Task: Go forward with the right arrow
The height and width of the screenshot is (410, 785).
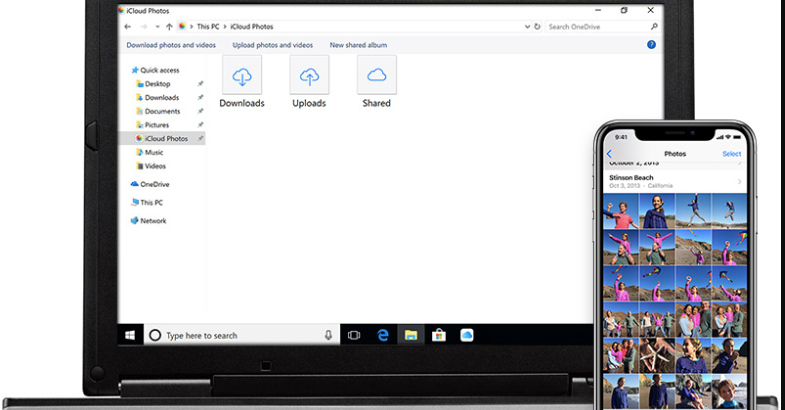Action: coord(144,27)
